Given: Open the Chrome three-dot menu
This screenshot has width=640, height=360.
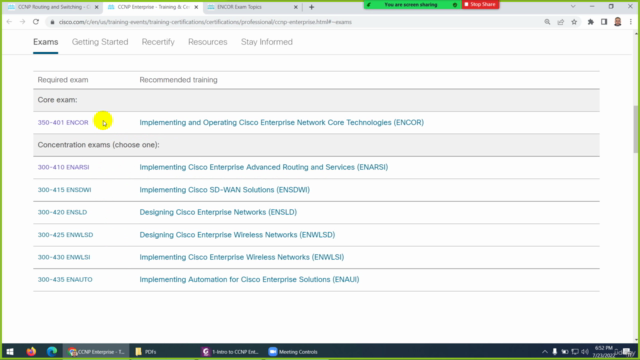Looking at the screenshot, I should 631,22.
